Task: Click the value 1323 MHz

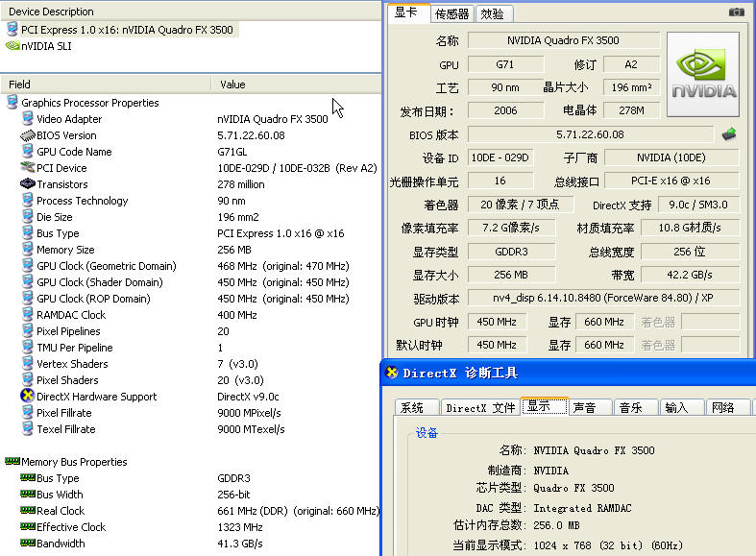Action: click(x=239, y=527)
